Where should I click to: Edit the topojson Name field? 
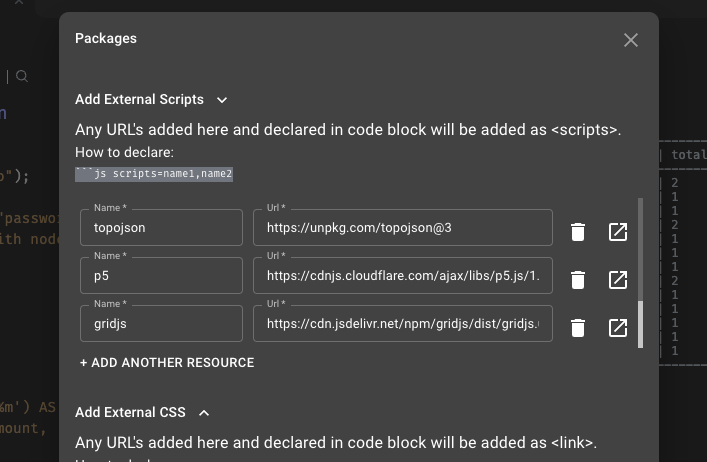click(x=161, y=228)
